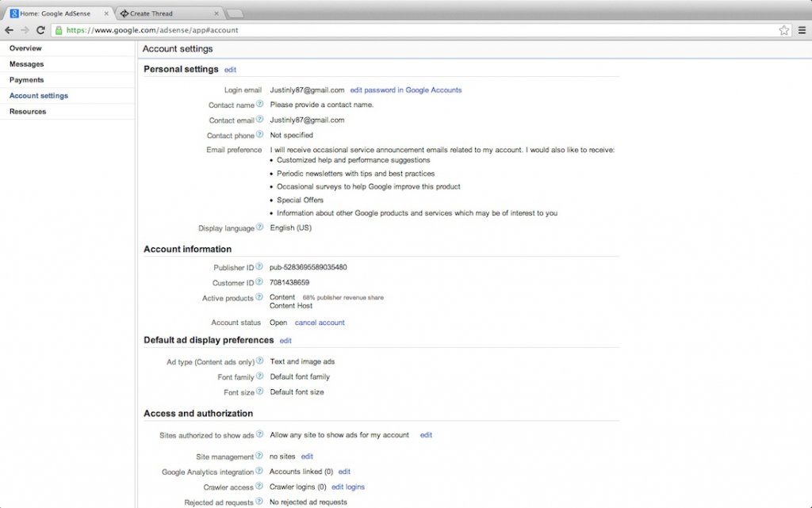Edit sites authorized to show ads
Image resolution: width=812 pixels, height=508 pixels.
tap(426, 435)
